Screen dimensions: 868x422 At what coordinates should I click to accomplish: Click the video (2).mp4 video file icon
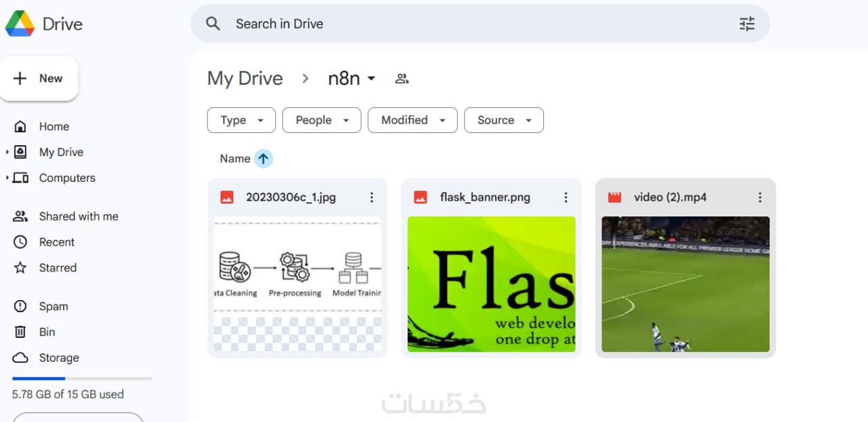[x=615, y=197]
